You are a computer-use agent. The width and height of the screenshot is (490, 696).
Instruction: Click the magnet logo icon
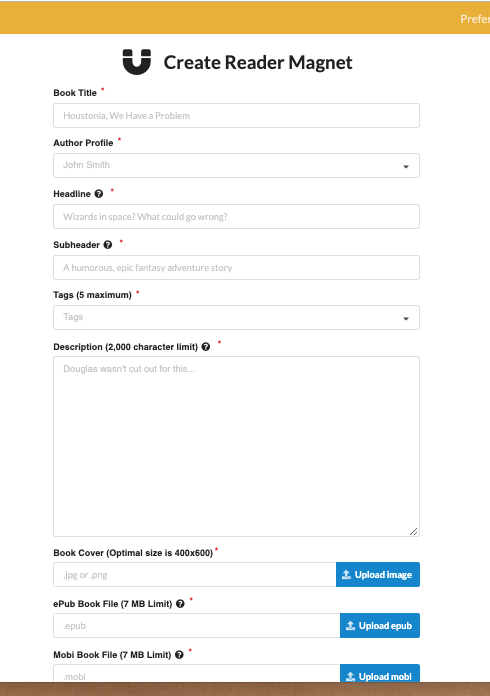[x=137, y=62]
